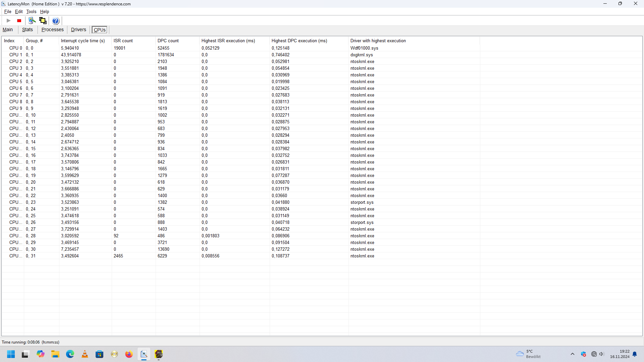
Task: Switch to the Drivers tab
Action: pyautogui.click(x=78, y=29)
